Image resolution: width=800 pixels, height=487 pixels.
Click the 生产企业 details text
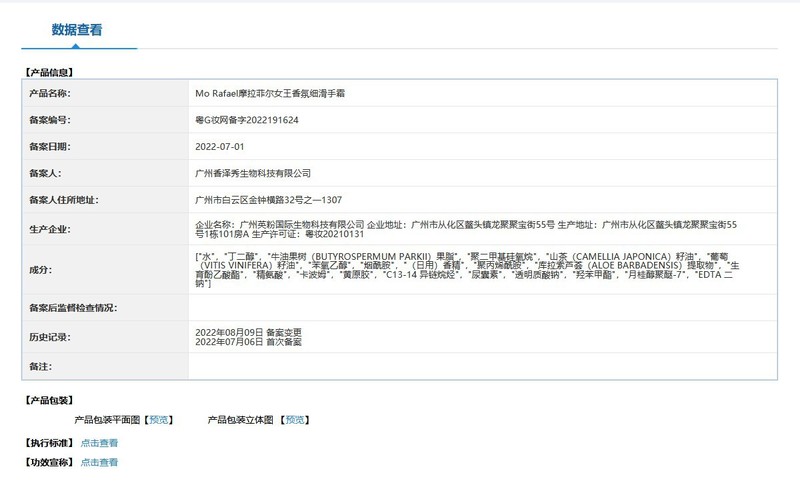[x=466, y=229]
